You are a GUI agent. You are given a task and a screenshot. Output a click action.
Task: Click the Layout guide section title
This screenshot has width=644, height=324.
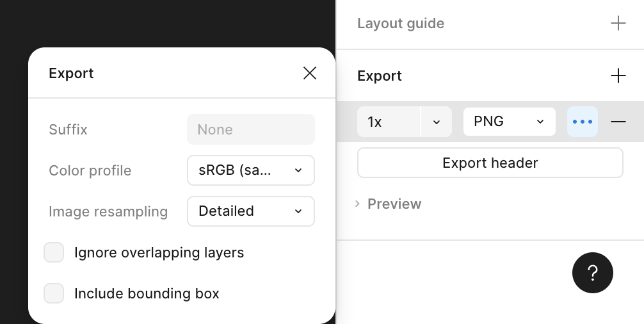(x=400, y=24)
